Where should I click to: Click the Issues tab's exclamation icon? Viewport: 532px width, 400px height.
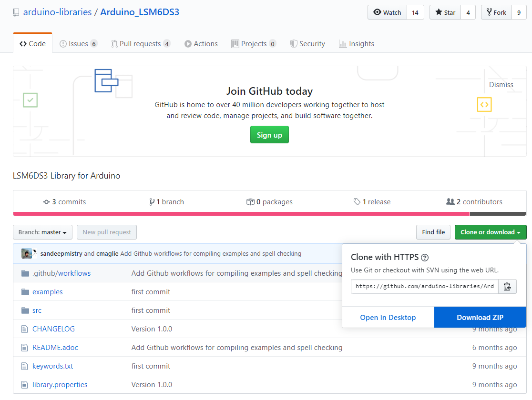[63, 44]
